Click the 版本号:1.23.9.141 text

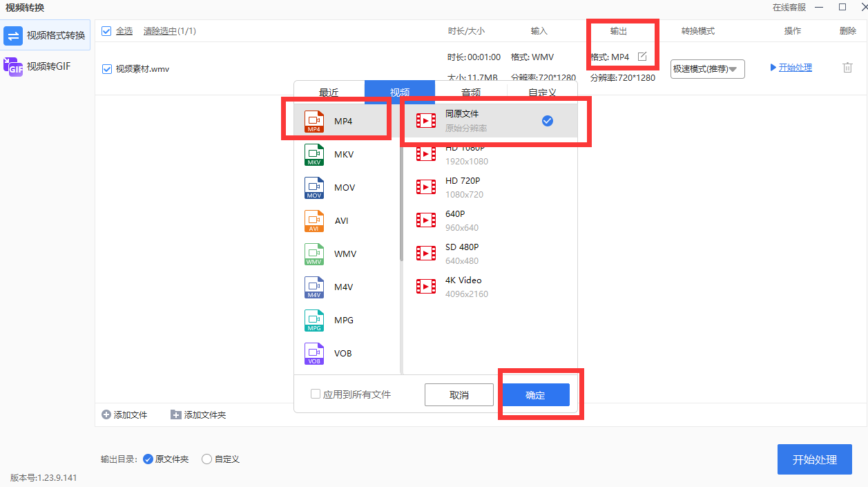[x=44, y=477]
